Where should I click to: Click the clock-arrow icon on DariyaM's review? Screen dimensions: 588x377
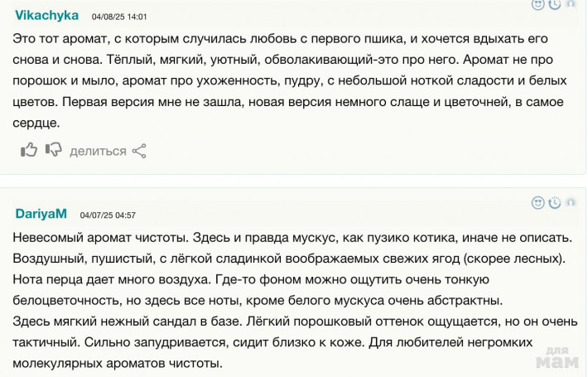(x=555, y=202)
